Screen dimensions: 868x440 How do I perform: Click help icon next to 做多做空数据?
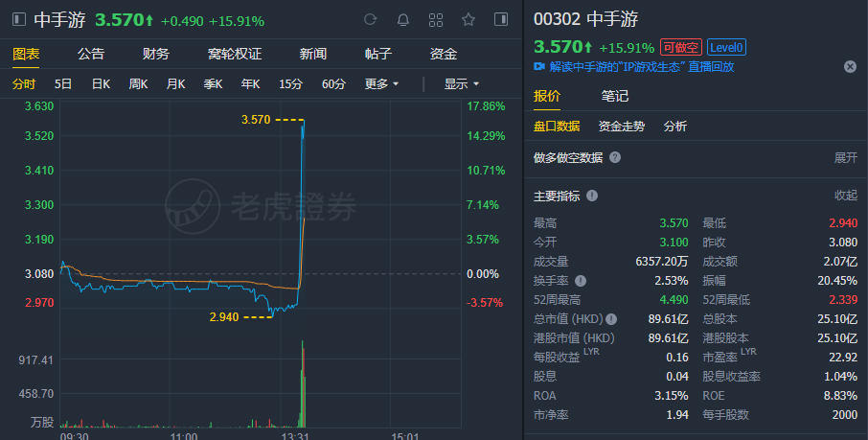coord(615,157)
